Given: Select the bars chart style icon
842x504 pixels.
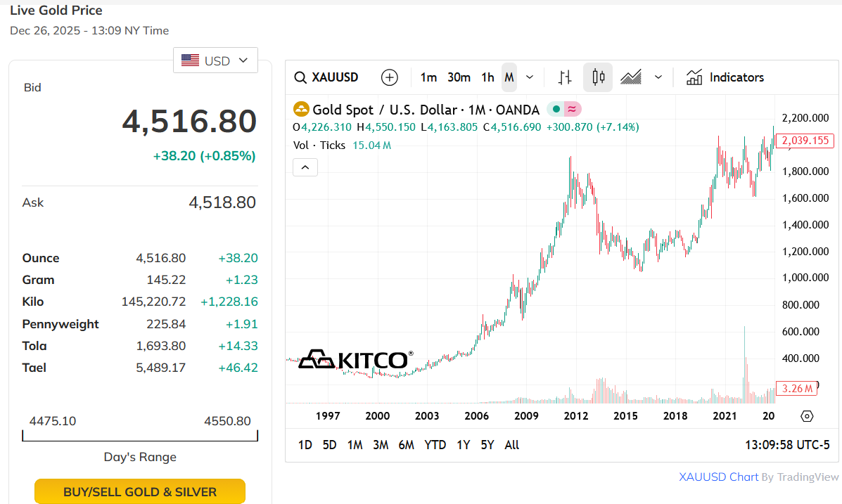Looking at the screenshot, I should [x=565, y=77].
